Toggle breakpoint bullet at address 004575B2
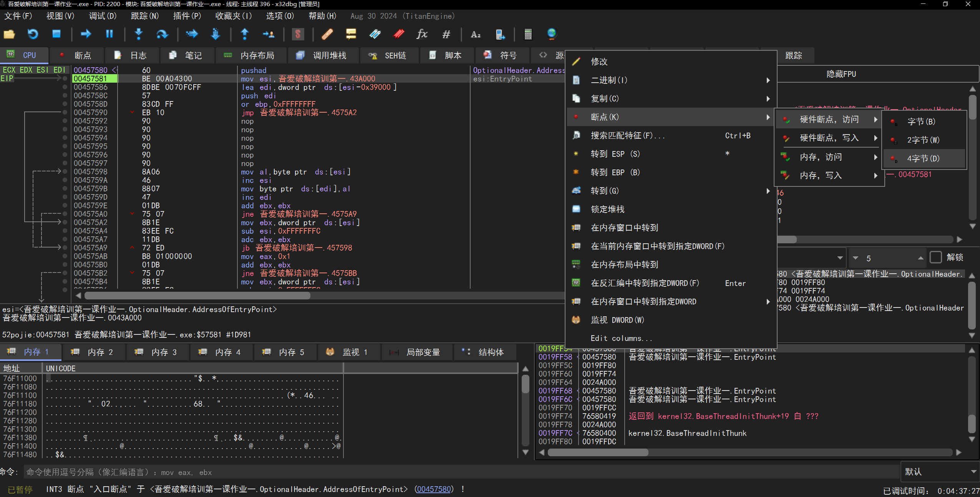980x497 pixels. (65, 273)
